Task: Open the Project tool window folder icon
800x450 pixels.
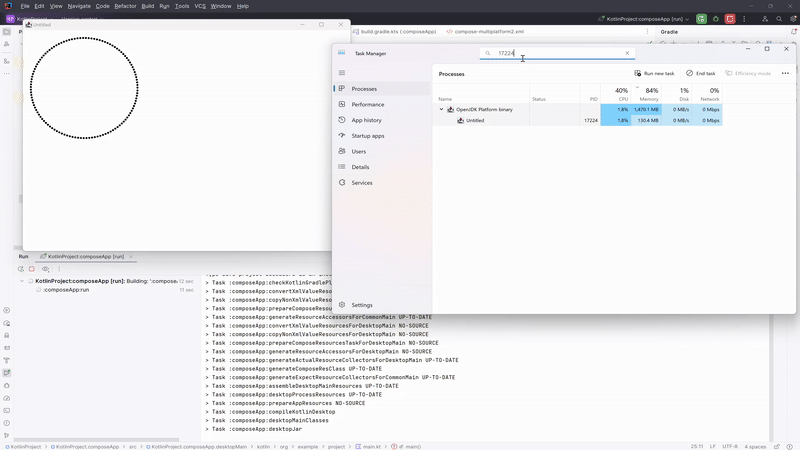Action: click(x=7, y=32)
